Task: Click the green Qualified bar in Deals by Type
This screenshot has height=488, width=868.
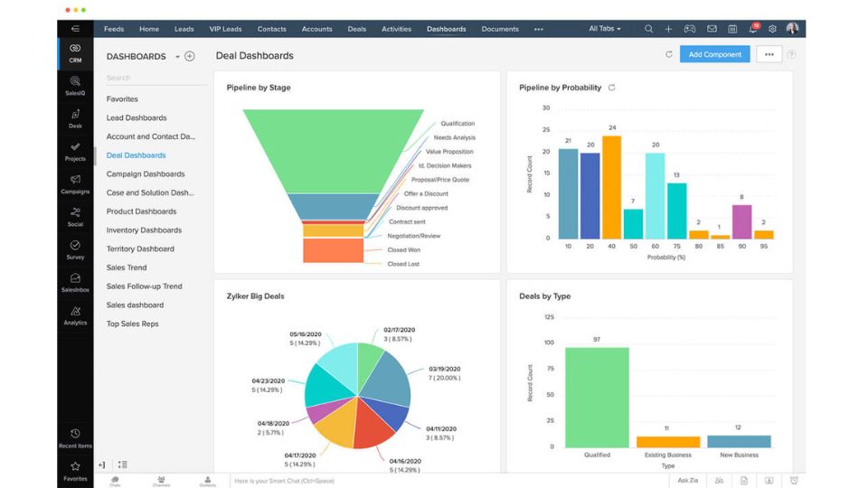Action: (597, 397)
